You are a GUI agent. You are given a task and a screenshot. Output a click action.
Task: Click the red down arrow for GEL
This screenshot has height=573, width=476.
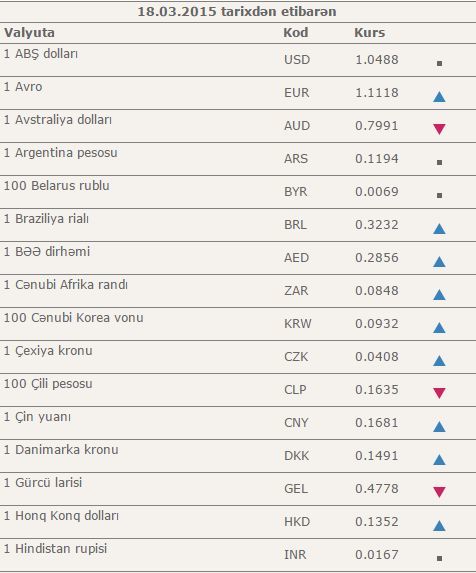[x=439, y=492]
